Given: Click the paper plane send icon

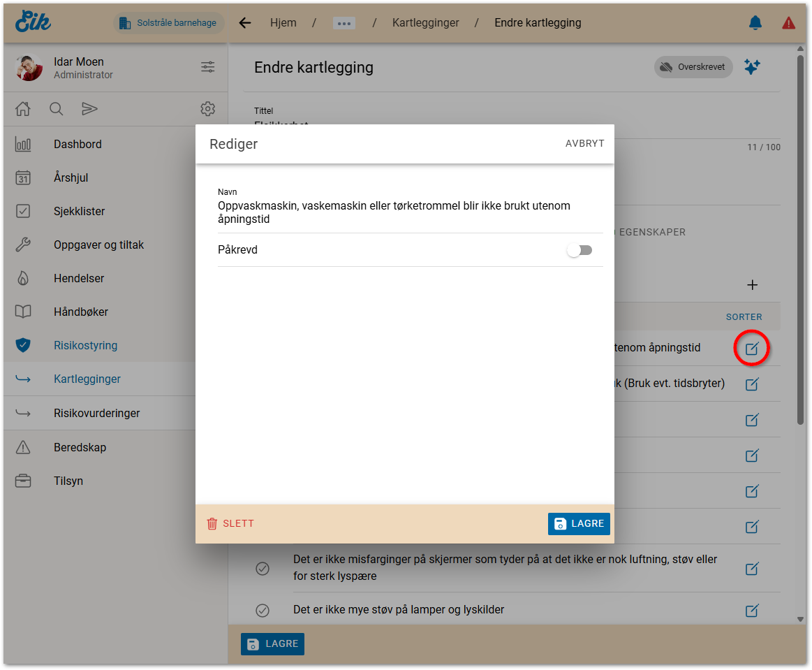Looking at the screenshot, I should 89,109.
